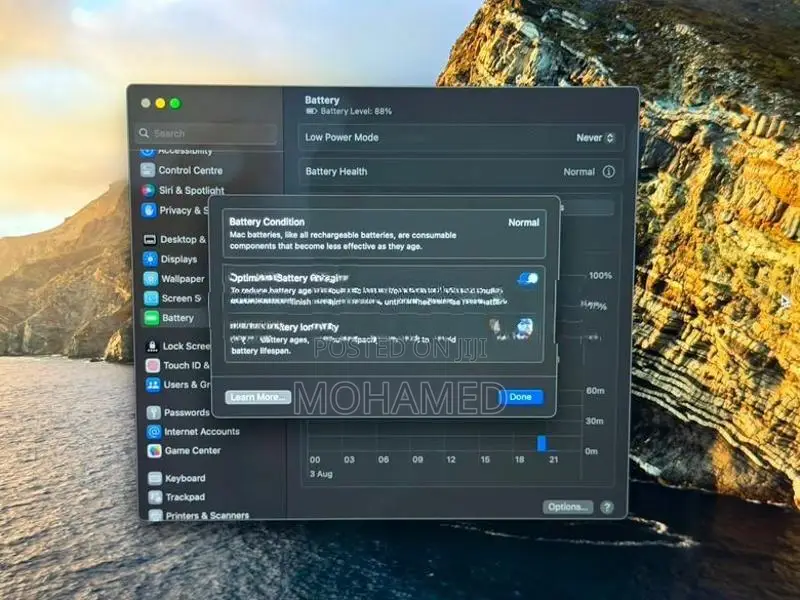Click the Siri & Spotlight label
The width and height of the screenshot is (800, 600).
pyautogui.click(x=191, y=190)
